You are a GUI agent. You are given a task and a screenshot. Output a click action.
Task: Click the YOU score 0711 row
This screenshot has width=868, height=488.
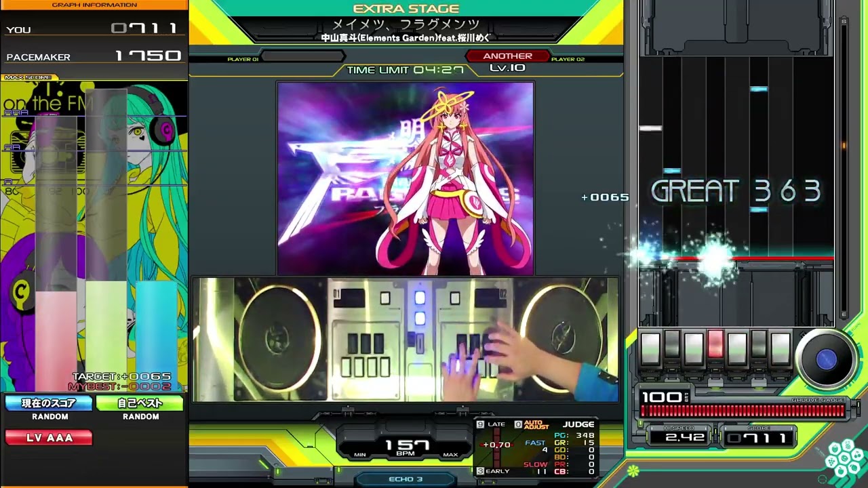94,28
